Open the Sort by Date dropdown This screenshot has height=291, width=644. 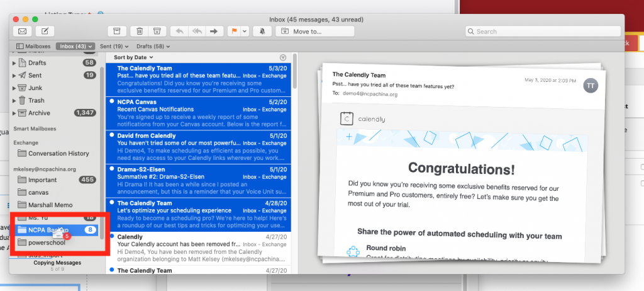[133, 57]
